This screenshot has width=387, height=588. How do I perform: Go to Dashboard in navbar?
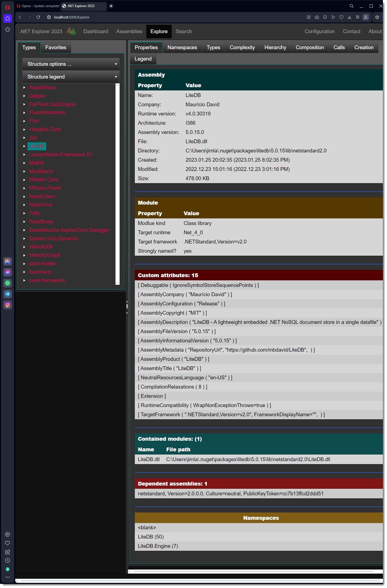tap(96, 32)
